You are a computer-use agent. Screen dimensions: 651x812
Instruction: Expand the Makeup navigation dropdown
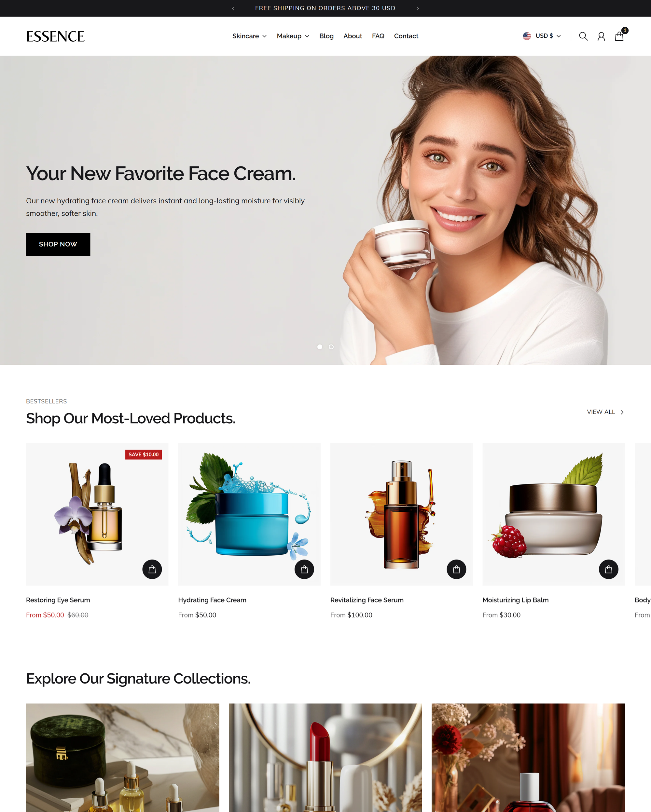(x=293, y=36)
